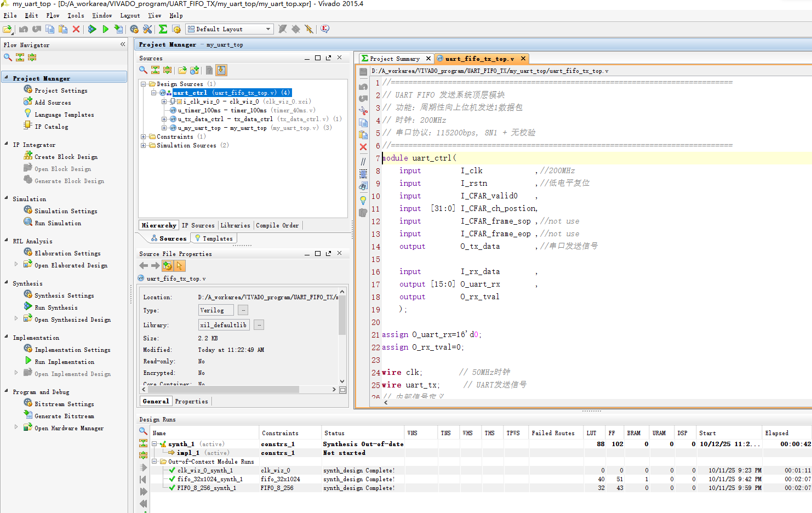Collapse the Design Sources tree node
812x513 pixels.
(144, 84)
